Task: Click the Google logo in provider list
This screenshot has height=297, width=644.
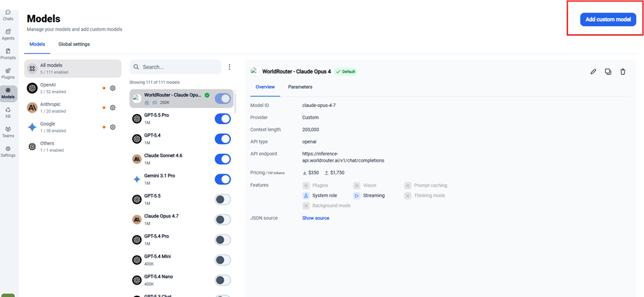Action: coord(32,127)
